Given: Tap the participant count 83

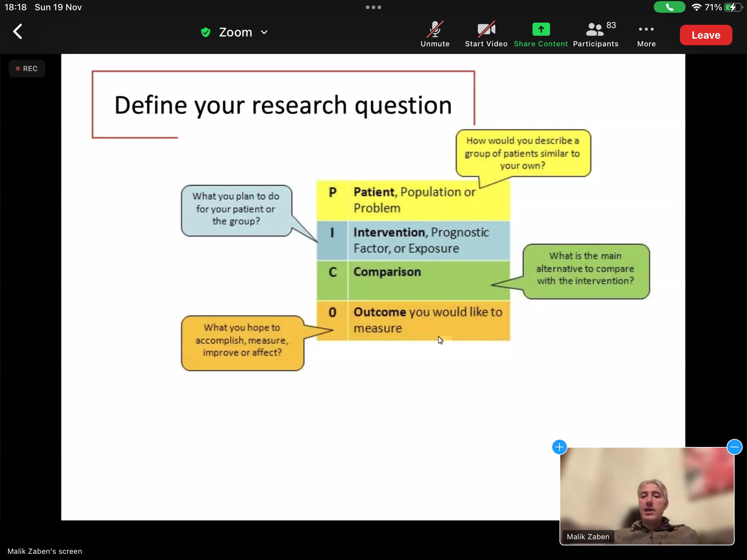Looking at the screenshot, I should 611,25.
